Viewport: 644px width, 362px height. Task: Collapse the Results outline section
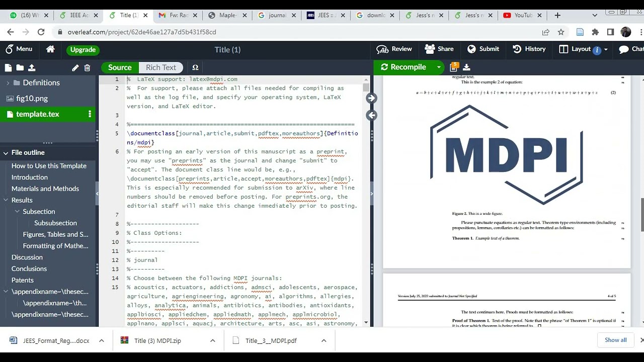click(6, 200)
